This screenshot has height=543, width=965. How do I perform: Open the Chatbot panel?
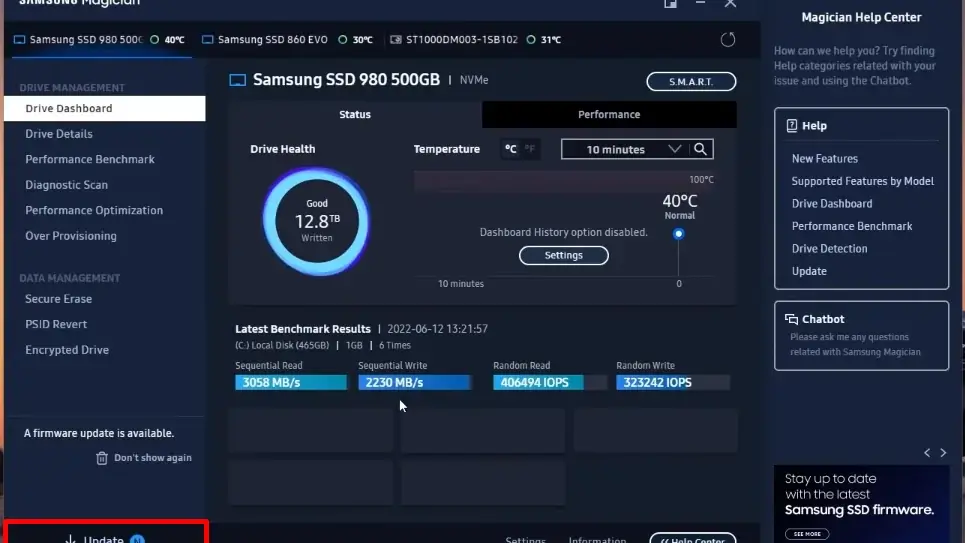[862, 336]
